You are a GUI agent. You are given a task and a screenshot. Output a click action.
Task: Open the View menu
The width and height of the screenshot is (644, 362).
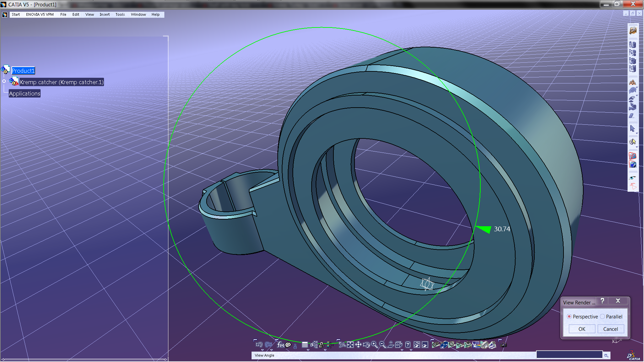coord(90,14)
